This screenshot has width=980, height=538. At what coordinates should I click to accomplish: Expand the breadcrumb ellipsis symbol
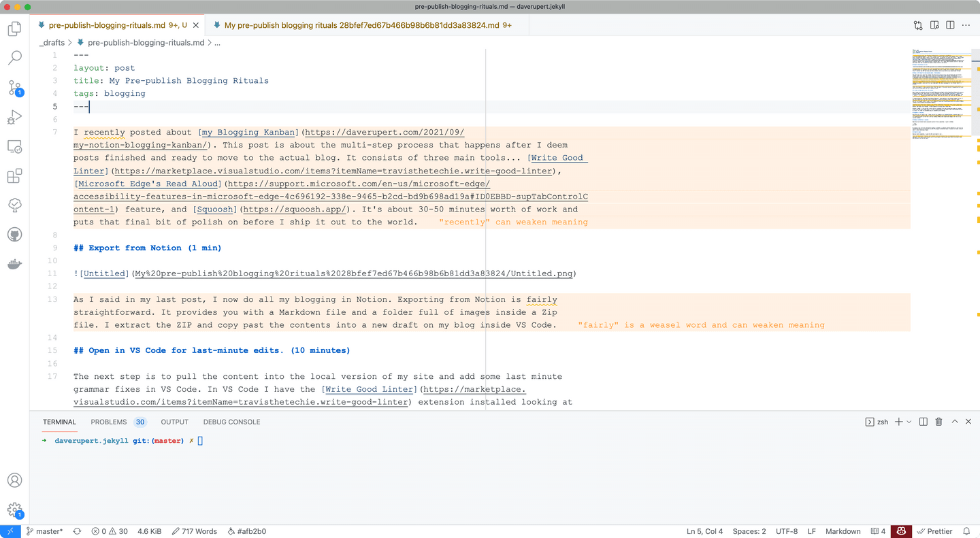[218, 42]
